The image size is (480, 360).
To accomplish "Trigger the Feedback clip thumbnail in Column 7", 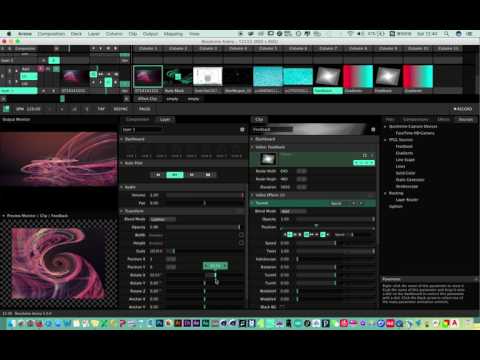I will pos(328,76).
